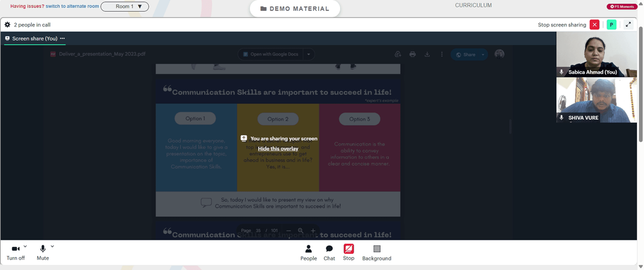Click PDF viewer scrollbar handle

click(511, 126)
